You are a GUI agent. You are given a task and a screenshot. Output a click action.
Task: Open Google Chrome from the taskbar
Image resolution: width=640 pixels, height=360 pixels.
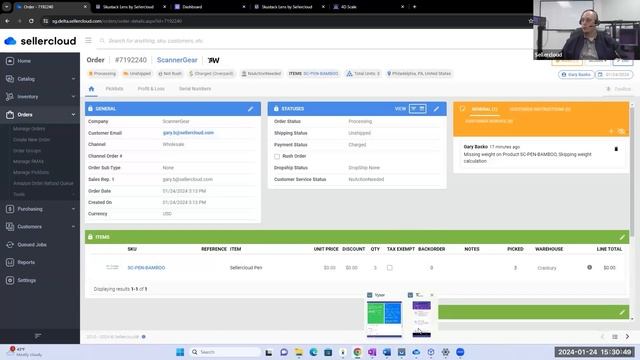point(358,352)
